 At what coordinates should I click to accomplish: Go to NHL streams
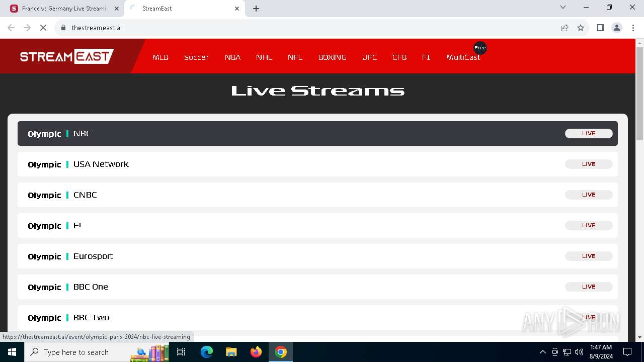[264, 57]
